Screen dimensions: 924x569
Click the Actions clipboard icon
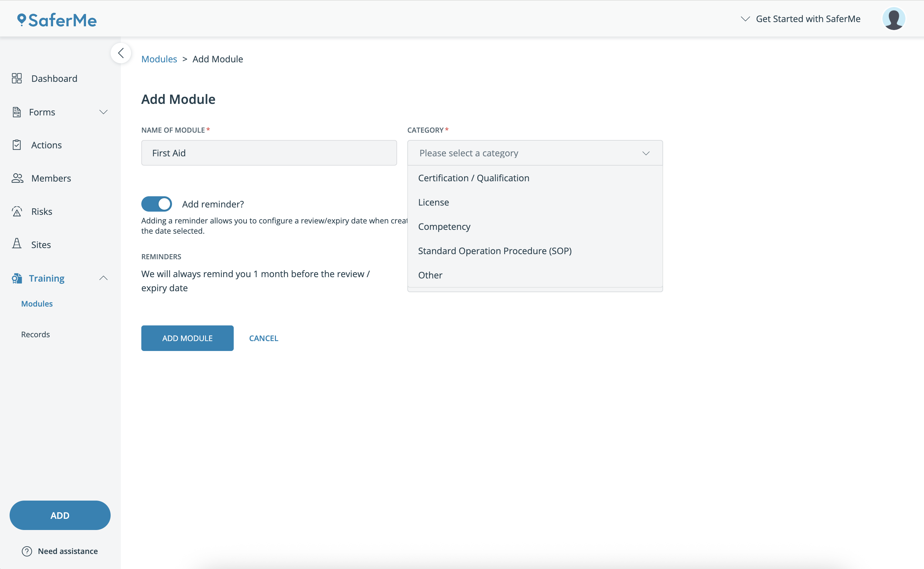coord(17,145)
